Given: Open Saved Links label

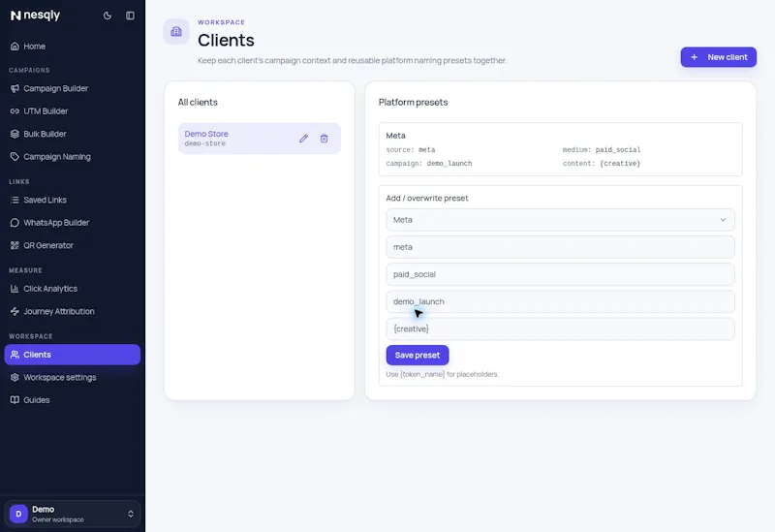Looking at the screenshot, I should 45,200.
